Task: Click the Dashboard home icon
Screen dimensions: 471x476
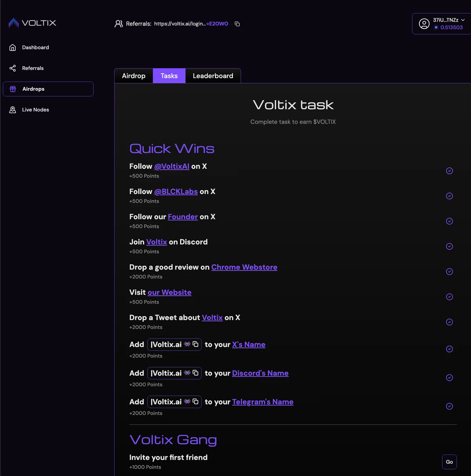Action: pos(13,47)
